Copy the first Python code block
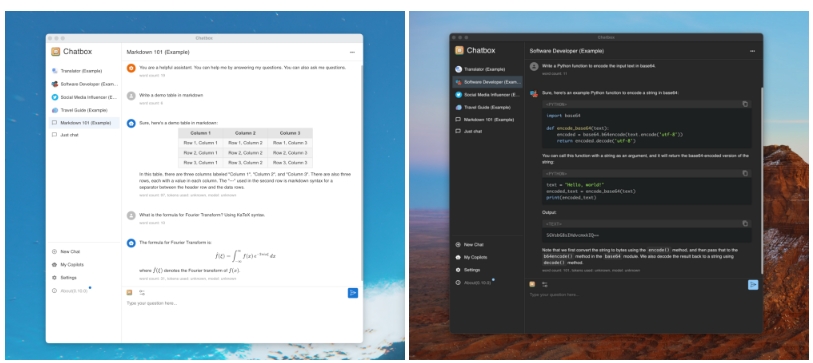This screenshot has height=363, width=813. point(745,104)
